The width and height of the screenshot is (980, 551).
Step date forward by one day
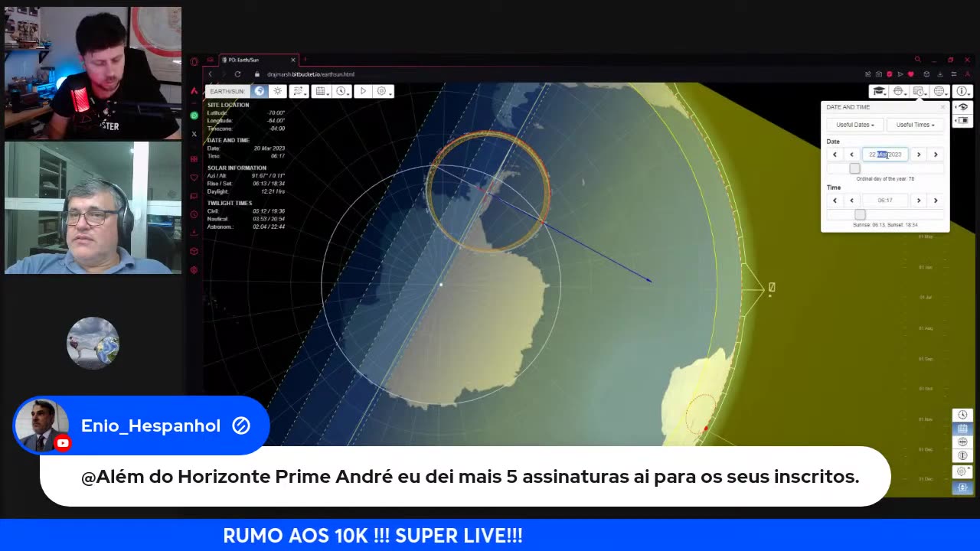919,155
